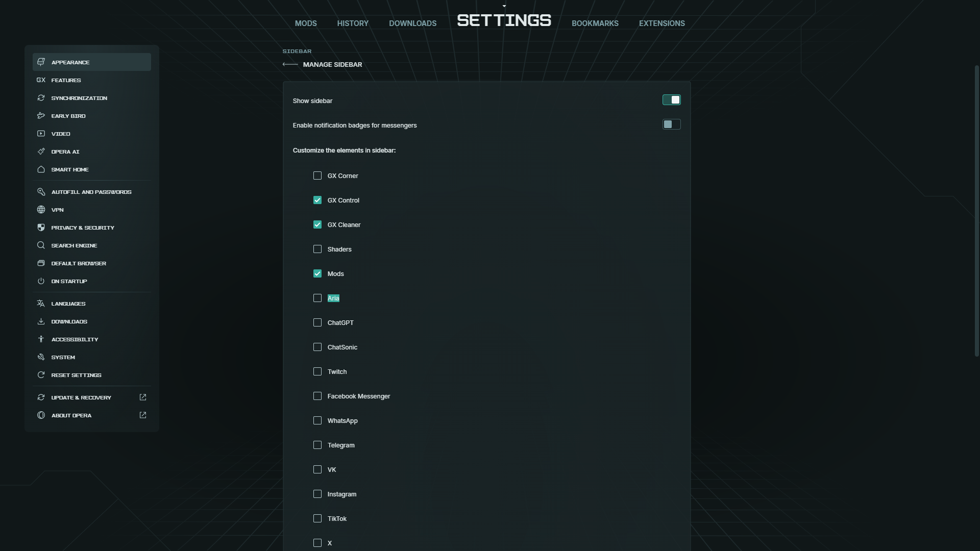The height and width of the screenshot is (551, 980).
Task: Switch to the Extensions tab
Action: 661,23
